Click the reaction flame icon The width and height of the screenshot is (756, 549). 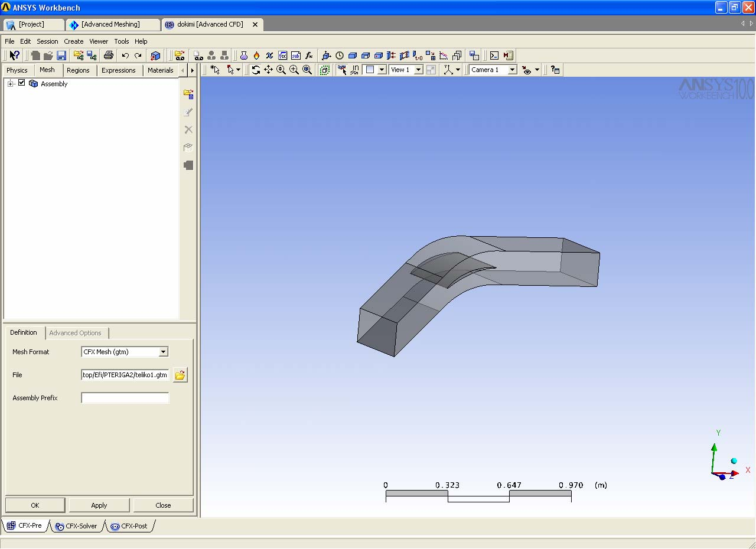[x=256, y=55]
